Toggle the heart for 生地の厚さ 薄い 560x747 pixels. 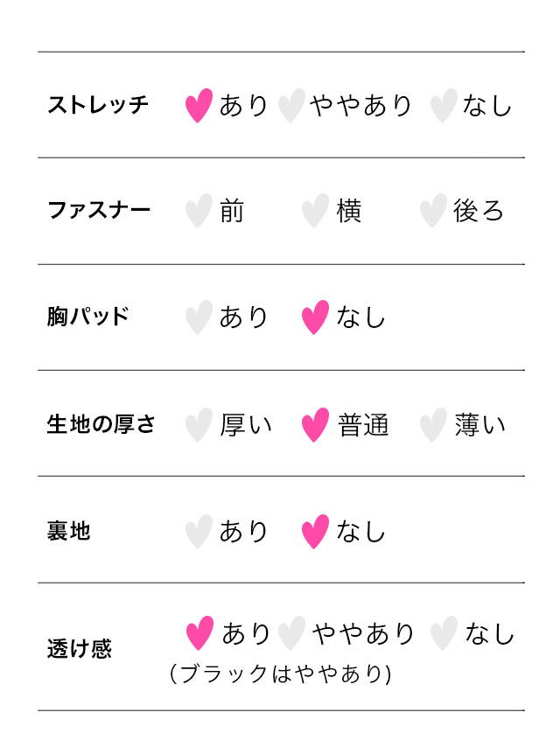click(x=433, y=425)
